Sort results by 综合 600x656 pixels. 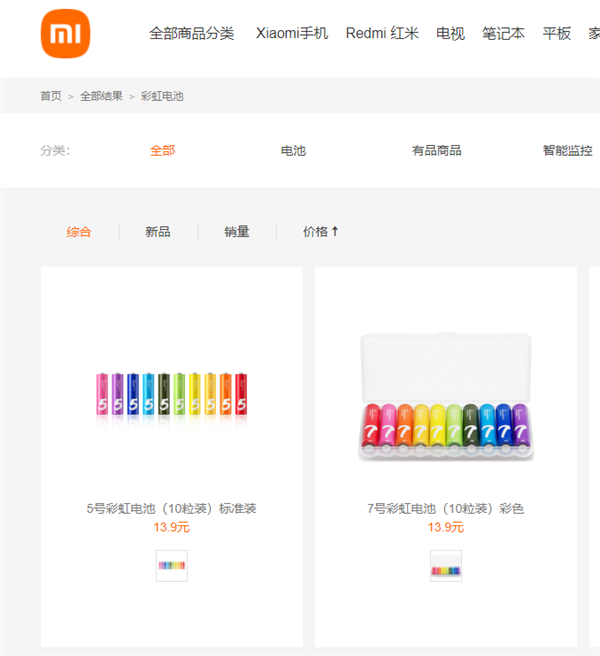point(79,232)
